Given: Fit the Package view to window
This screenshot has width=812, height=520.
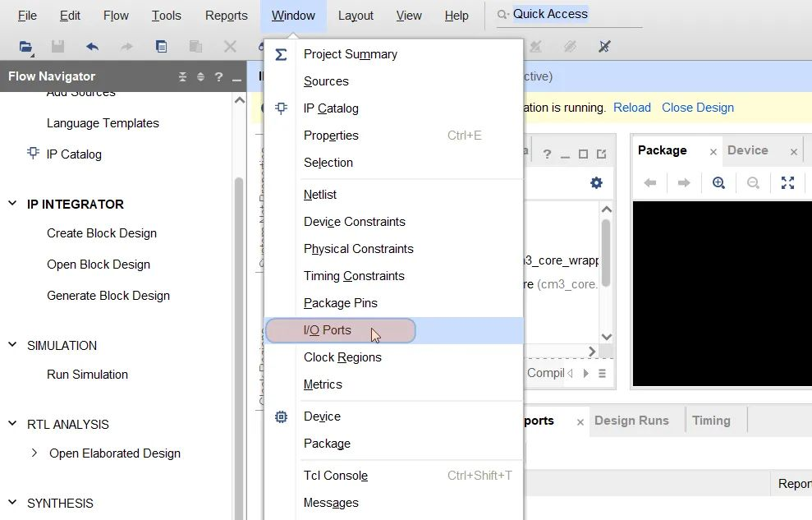Looking at the screenshot, I should (787, 183).
